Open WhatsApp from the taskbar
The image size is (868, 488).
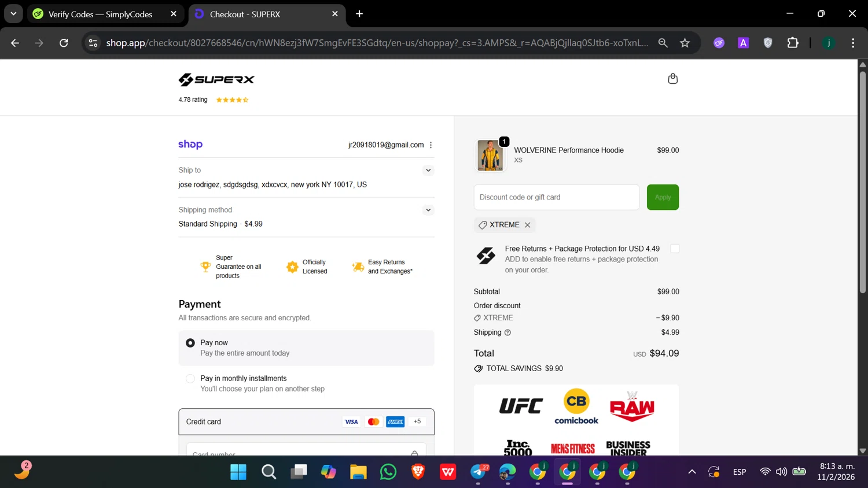pos(388,472)
